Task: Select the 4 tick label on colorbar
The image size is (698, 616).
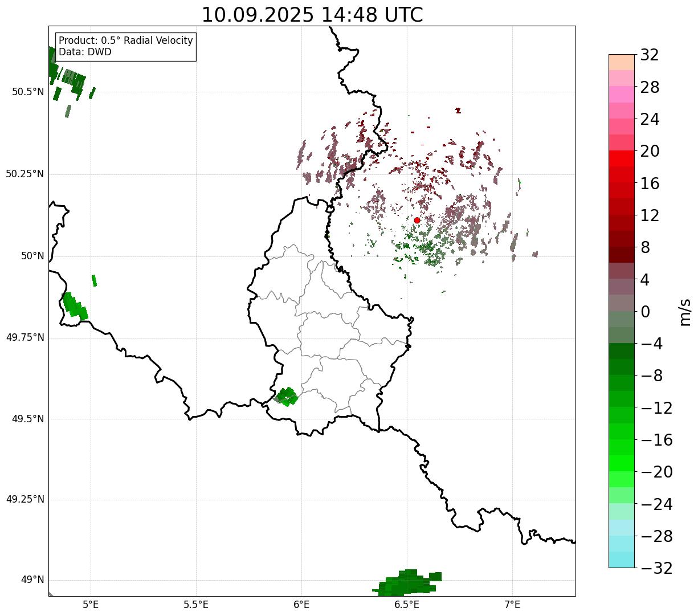Action: (x=645, y=280)
